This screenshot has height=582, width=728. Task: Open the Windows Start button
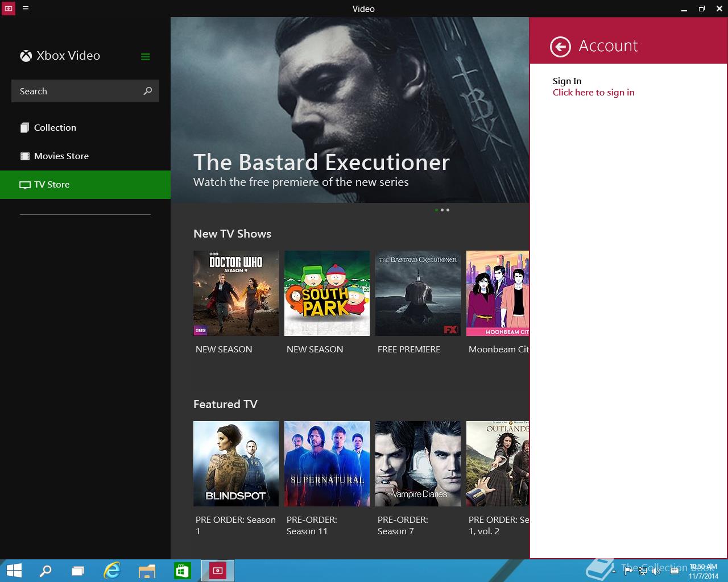click(x=14, y=571)
